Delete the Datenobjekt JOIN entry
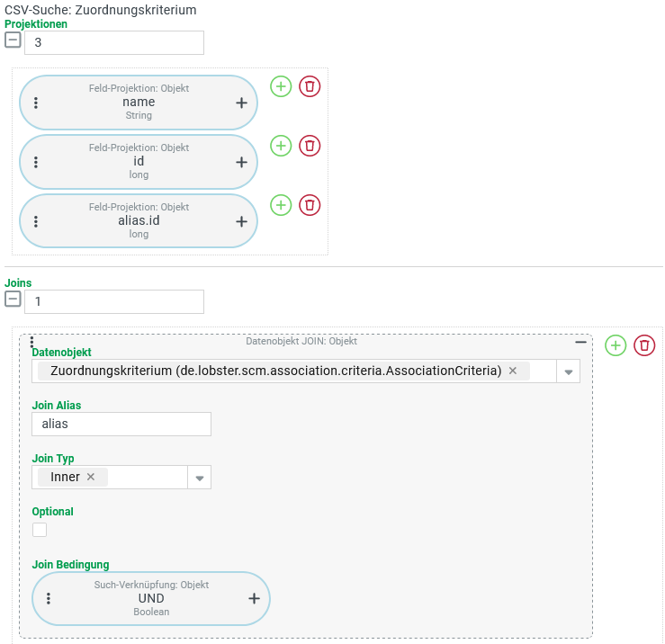The image size is (665, 644). 644,345
